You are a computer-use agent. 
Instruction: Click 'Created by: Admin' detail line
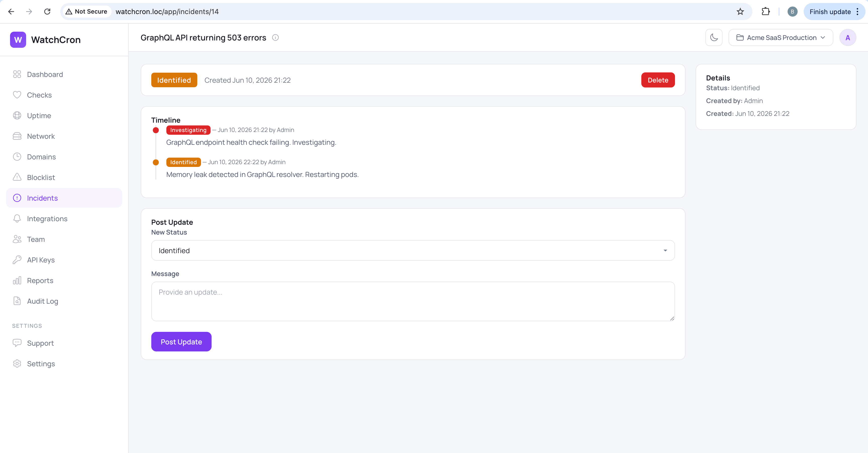(734, 101)
